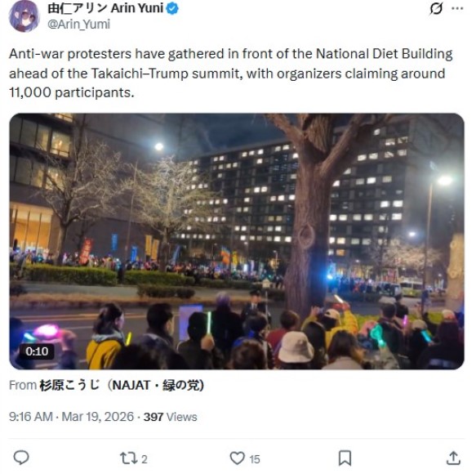
Task: Open the three-dot more options menu
Action: (x=457, y=8)
